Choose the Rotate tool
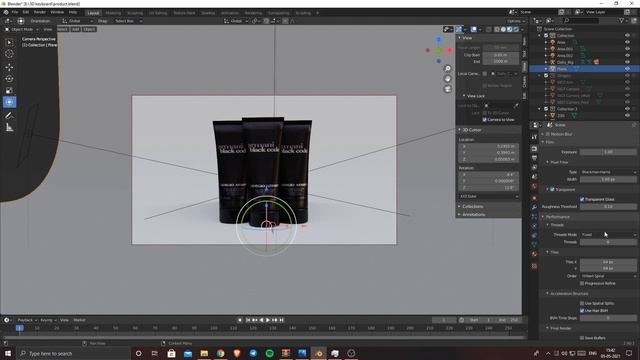 pos(9,79)
